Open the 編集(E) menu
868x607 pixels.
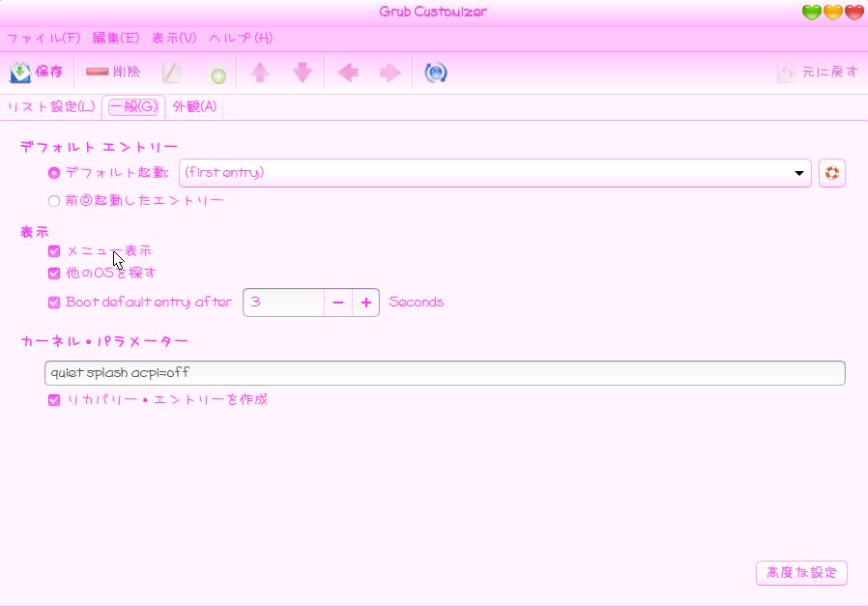pos(116,39)
